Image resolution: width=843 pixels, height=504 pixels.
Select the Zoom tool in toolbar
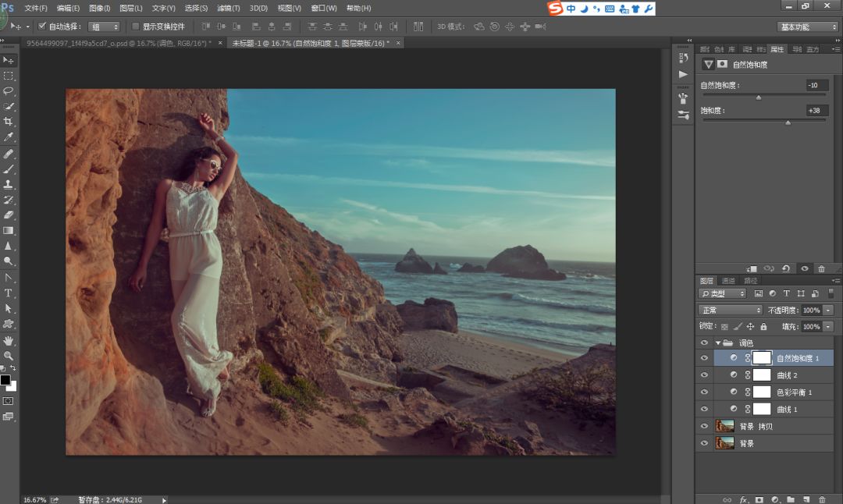pyautogui.click(x=9, y=356)
